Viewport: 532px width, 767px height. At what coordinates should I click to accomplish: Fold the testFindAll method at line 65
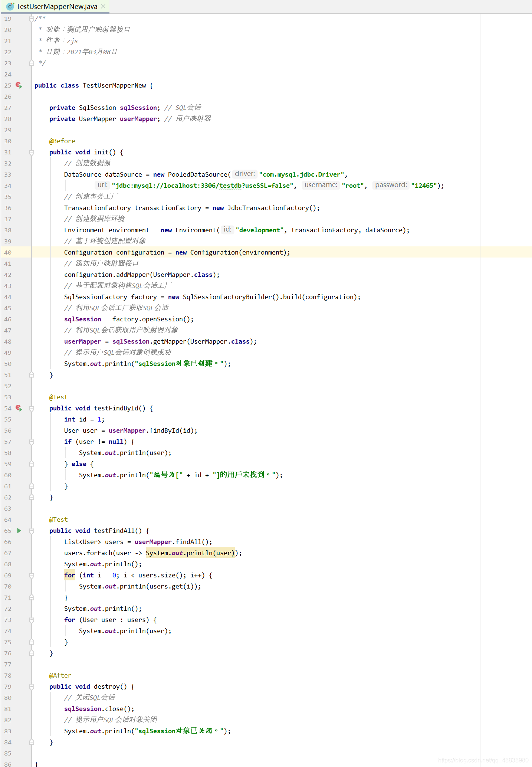[32, 531]
